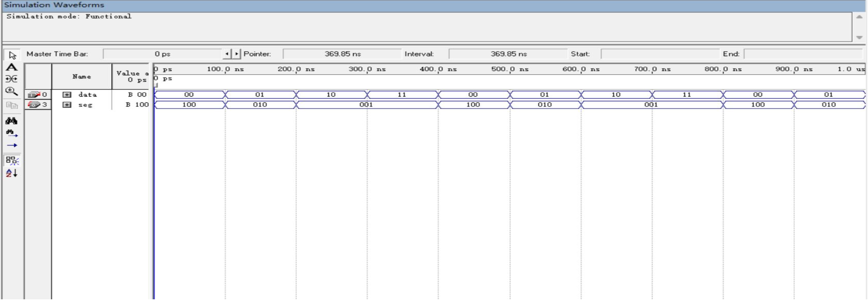868x302 pixels.
Task: Select the arrow Selection tool
Action: pos(12,55)
